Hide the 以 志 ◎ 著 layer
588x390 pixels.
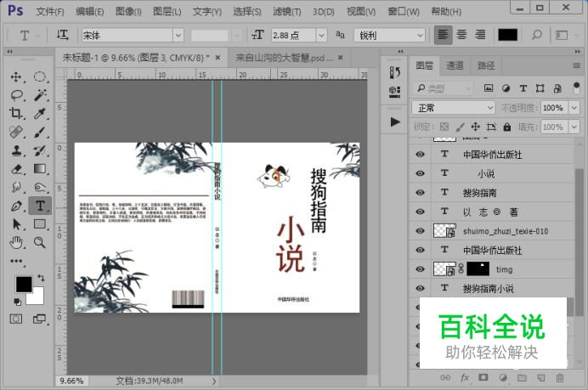pos(420,212)
